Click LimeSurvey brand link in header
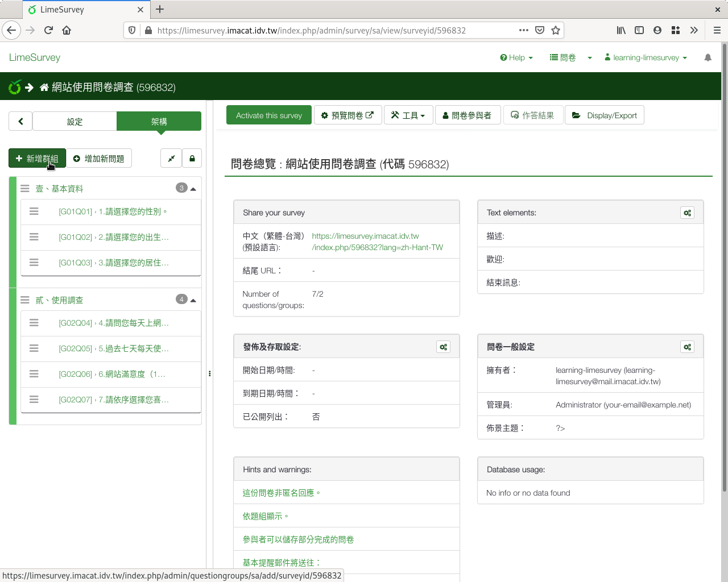The width and height of the screenshot is (728, 582). [x=35, y=57]
